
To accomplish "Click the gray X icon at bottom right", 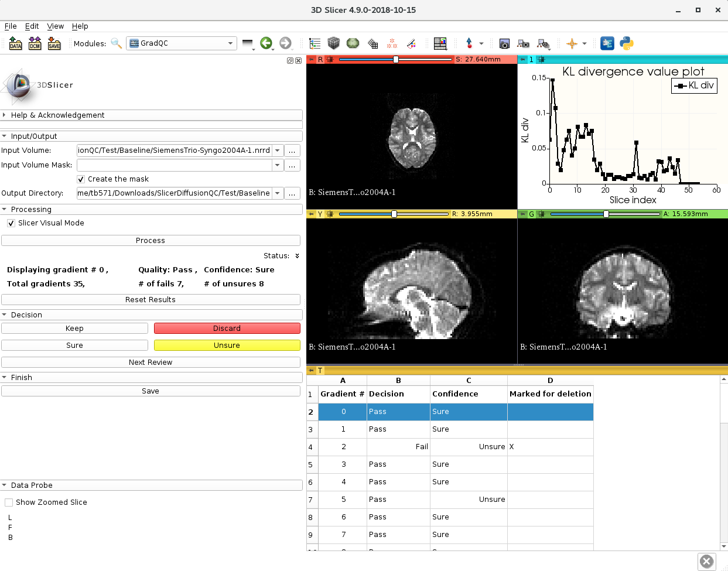I will 707,562.
